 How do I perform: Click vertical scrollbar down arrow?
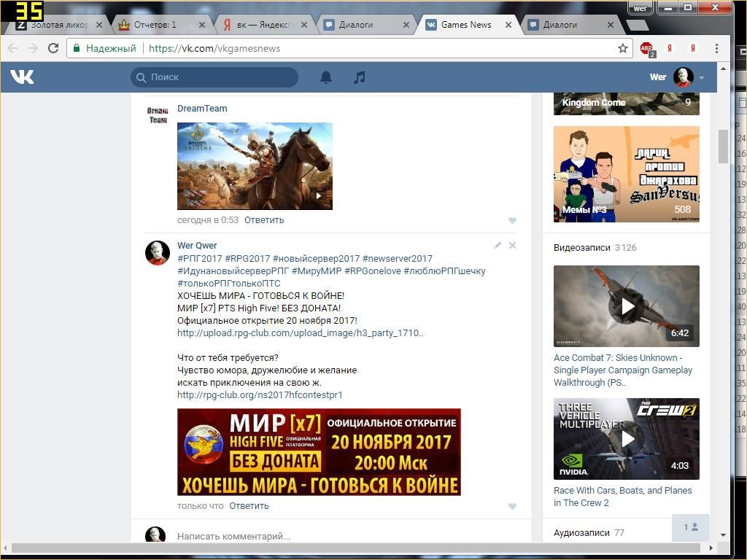pyautogui.click(x=723, y=535)
